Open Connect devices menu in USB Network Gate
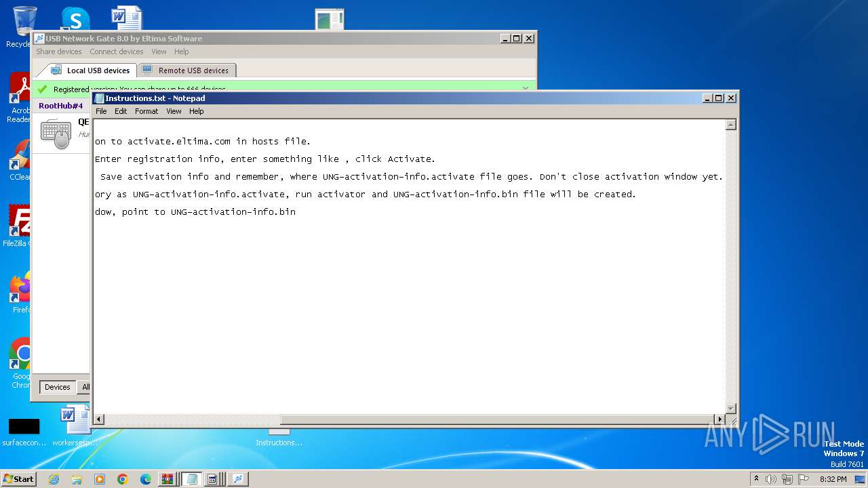The height and width of the screenshot is (488, 868). coord(117,52)
